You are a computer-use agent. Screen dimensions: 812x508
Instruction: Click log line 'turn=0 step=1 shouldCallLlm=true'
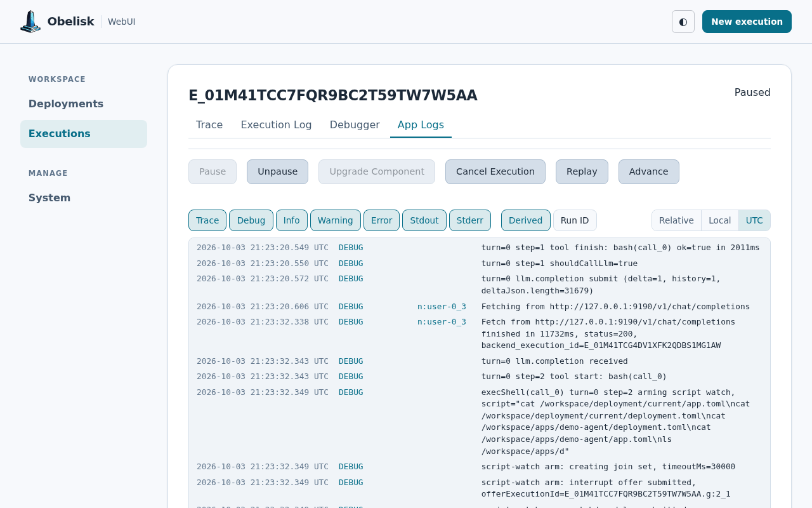pos(560,264)
